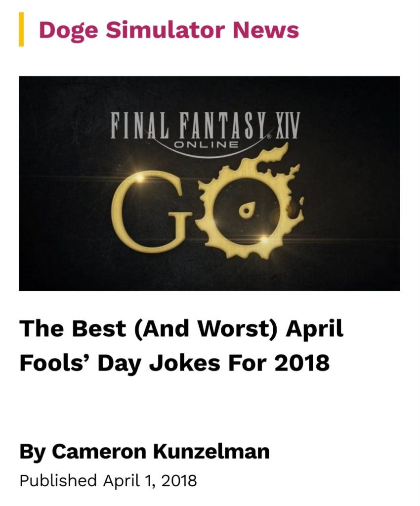Select the Published April 1, 2018 date
The image size is (420, 506).
coord(108,480)
